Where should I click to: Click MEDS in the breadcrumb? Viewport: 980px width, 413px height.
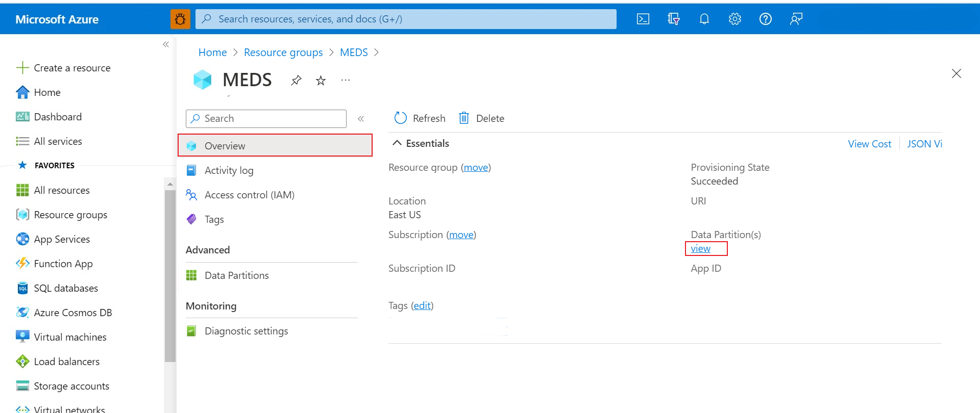coord(354,53)
